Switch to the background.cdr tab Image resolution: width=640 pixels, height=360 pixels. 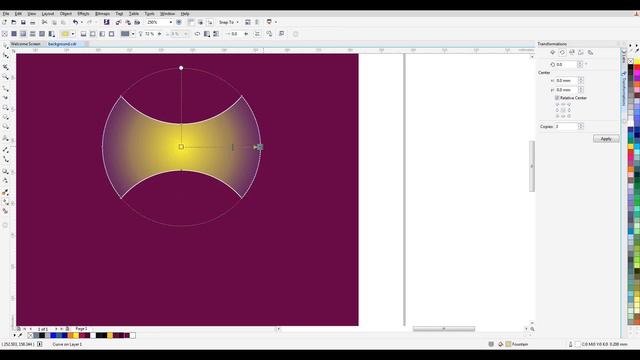(x=62, y=44)
